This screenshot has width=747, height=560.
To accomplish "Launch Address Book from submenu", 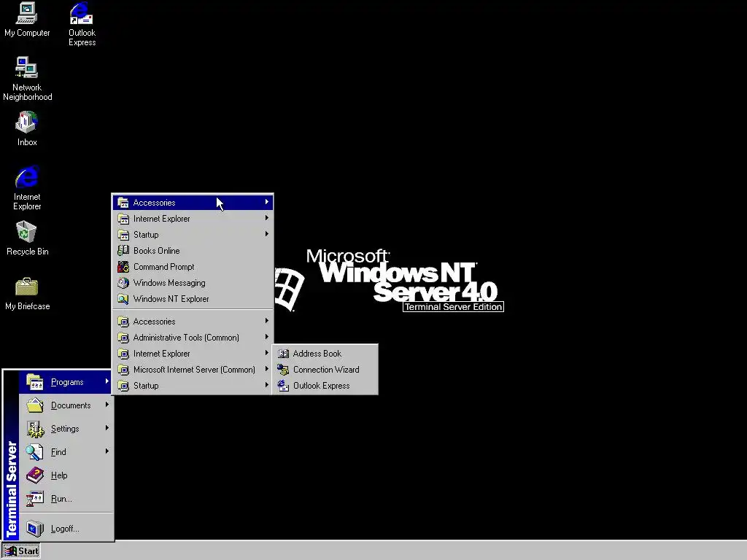I will click(325, 354).
